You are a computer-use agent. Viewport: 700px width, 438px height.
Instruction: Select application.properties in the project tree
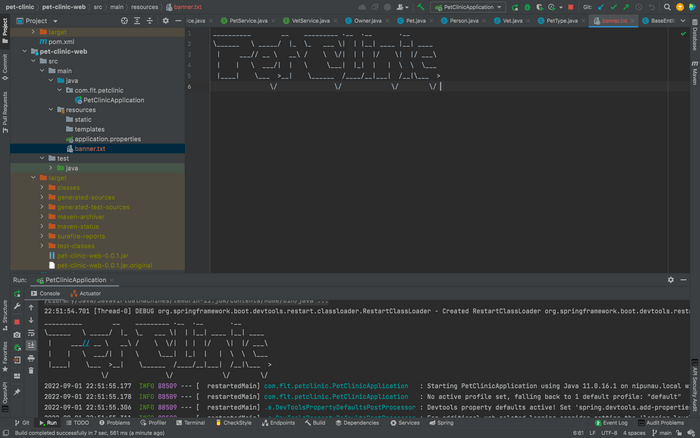coord(108,139)
